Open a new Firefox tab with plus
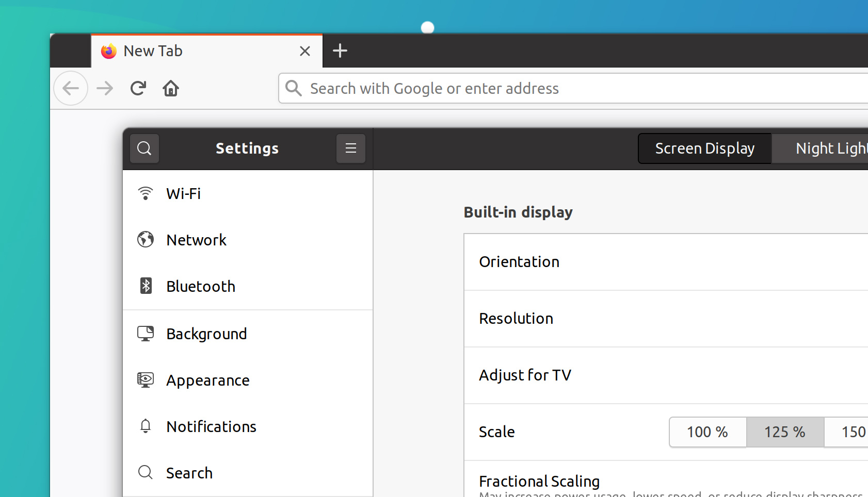 coord(340,51)
